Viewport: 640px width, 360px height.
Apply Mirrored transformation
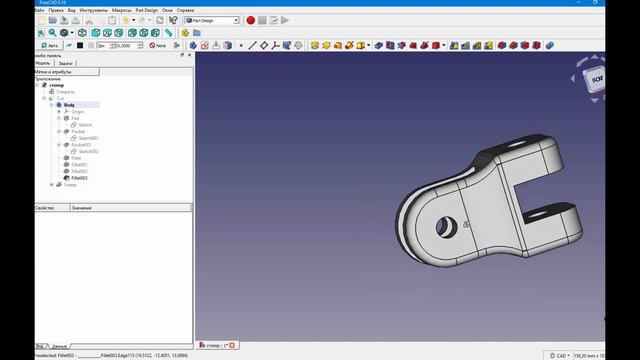click(454, 45)
